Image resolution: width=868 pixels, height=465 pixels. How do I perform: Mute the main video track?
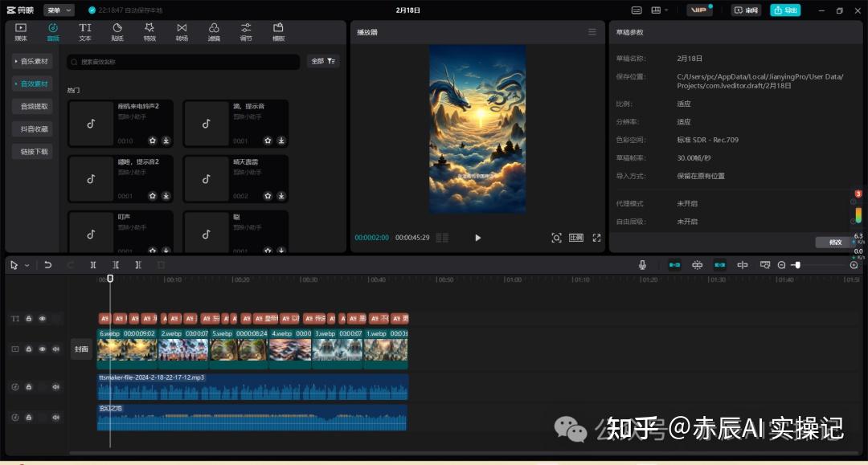coord(56,349)
